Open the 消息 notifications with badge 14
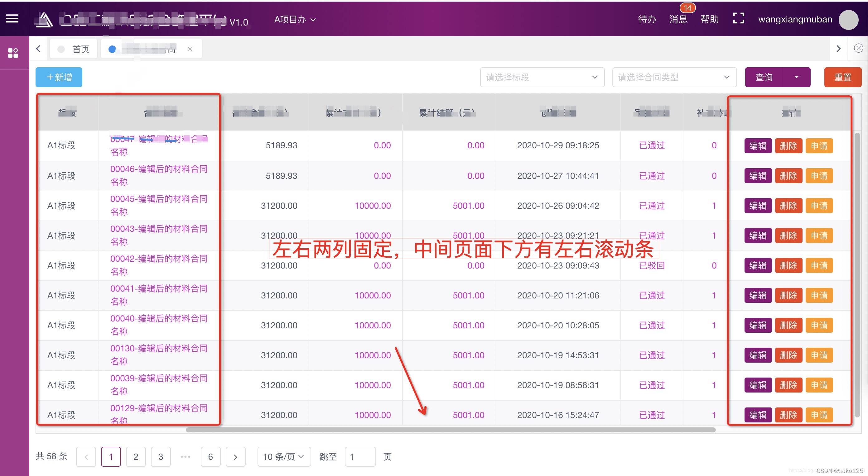Screen dimensions: 868x476 click(x=678, y=19)
